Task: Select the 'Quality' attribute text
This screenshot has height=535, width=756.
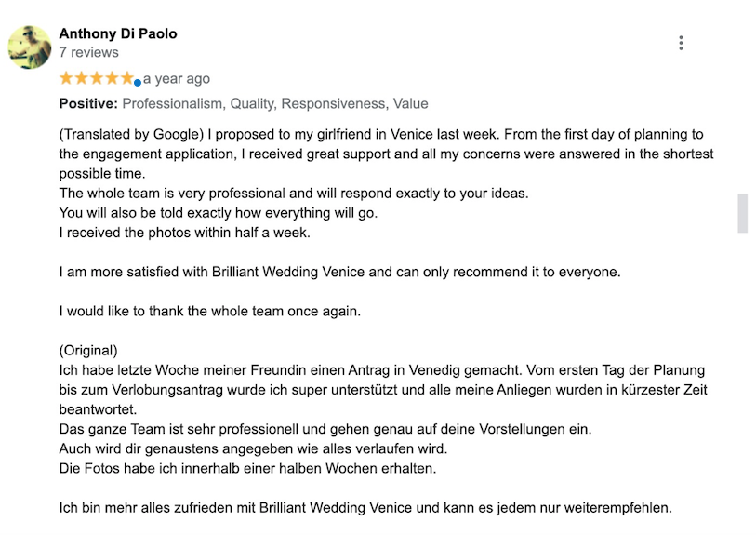Action: [253, 103]
